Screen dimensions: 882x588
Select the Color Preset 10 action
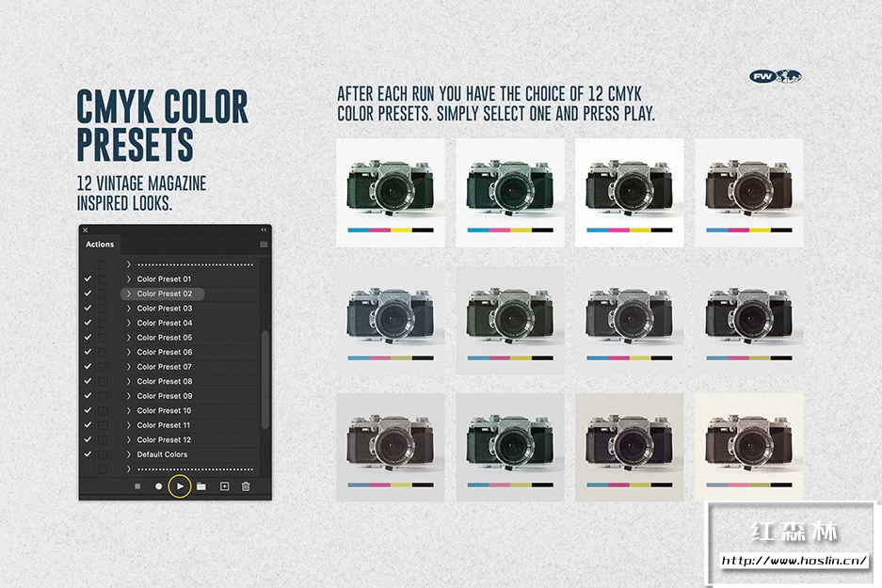coord(164,410)
